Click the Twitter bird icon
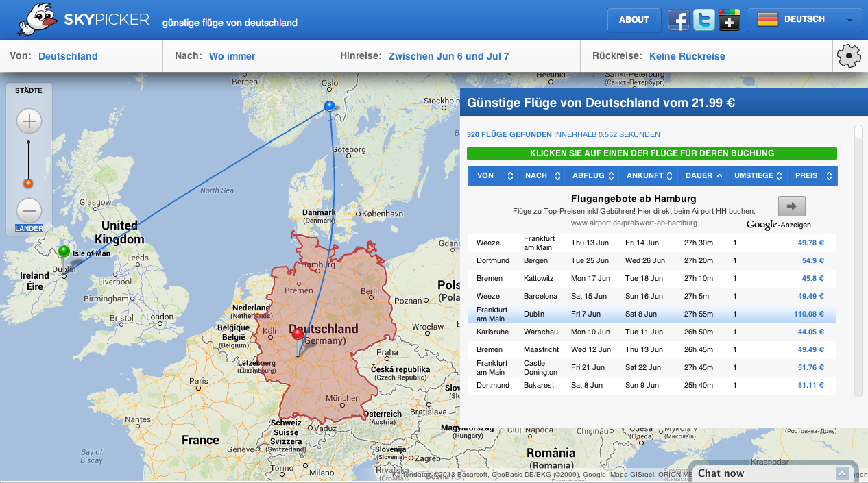Image resolution: width=868 pixels, height=483 pixels. point(703,21)
